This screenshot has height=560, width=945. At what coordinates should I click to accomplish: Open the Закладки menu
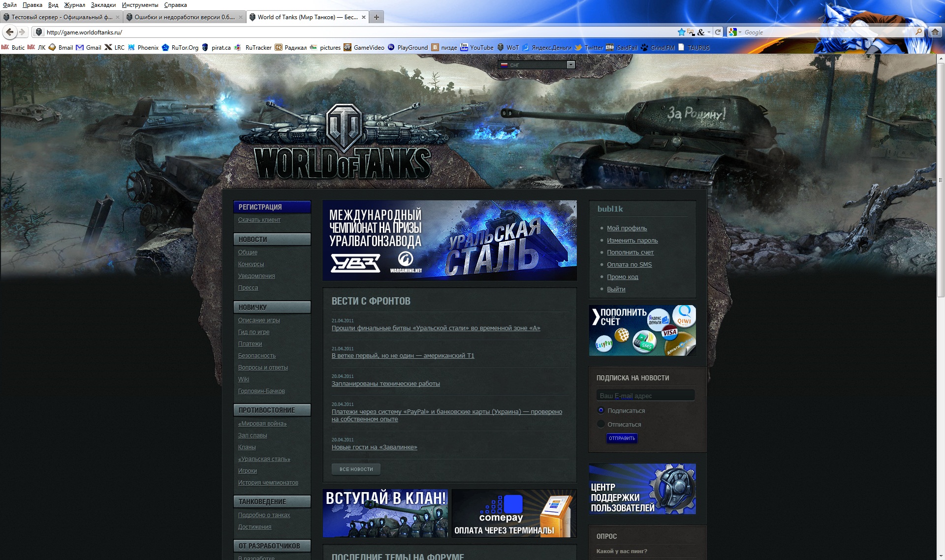pyautogui.click(x=103, y=5)
